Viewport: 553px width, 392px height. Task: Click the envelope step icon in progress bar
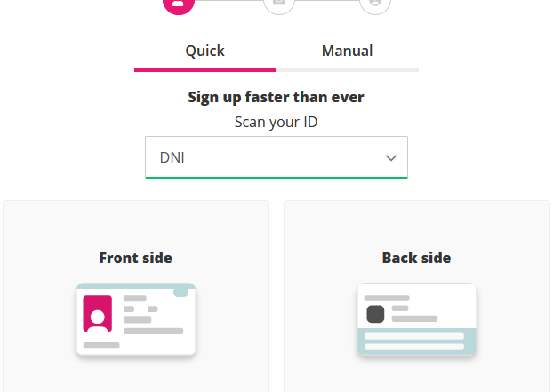pos(279,4)
